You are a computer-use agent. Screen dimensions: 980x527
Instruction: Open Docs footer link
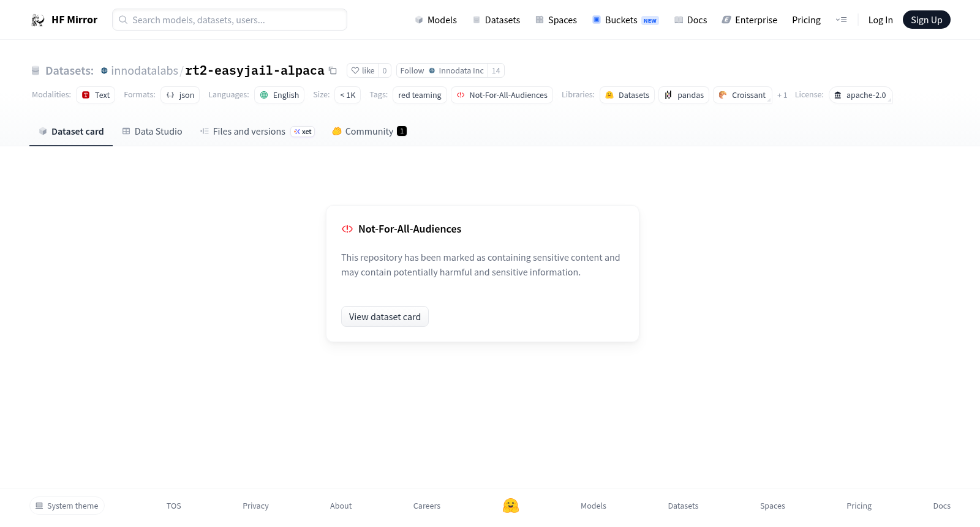click(x=941, y=506)
